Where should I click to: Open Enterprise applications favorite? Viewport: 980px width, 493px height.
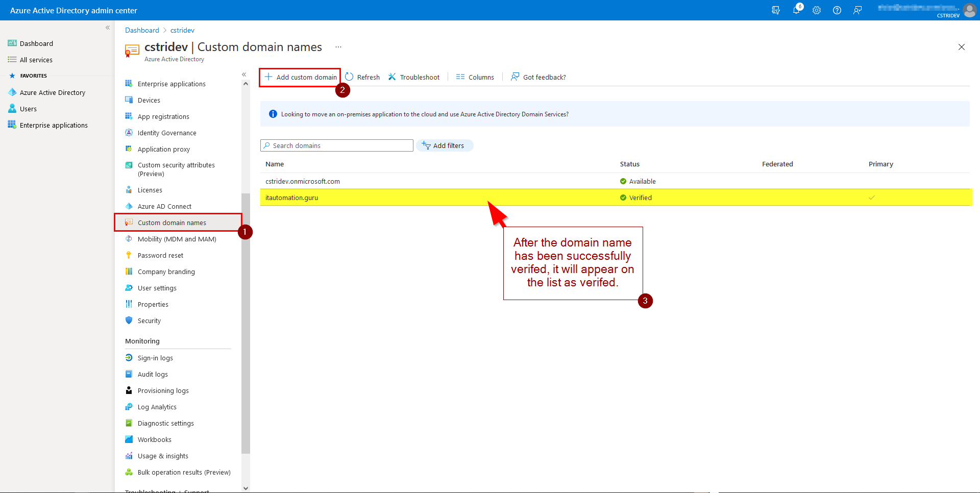(54, 125)
